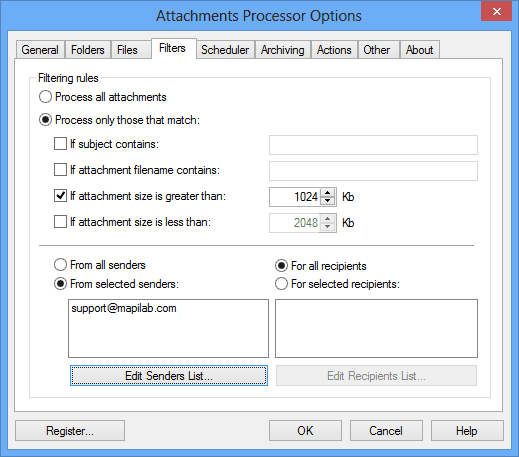Enable 'If attachment size is less than'

pyautogui.click(x=60, y=222)
